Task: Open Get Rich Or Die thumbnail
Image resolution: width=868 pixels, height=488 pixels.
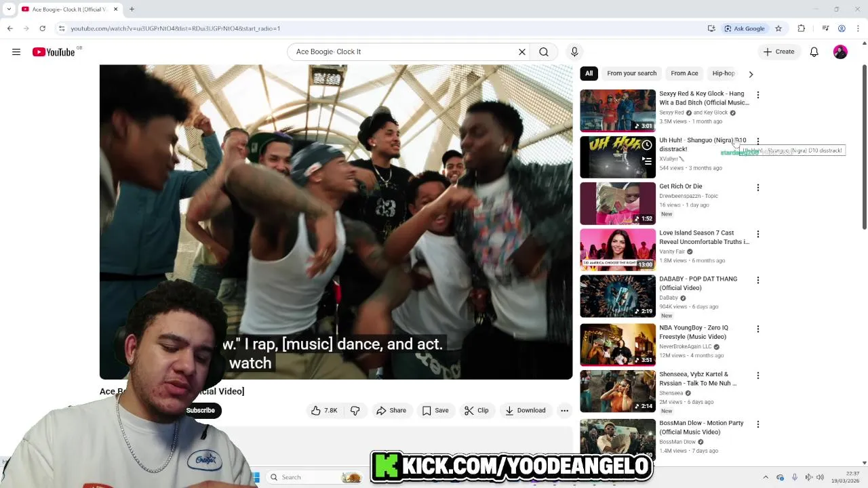Action: coord(618,203)
